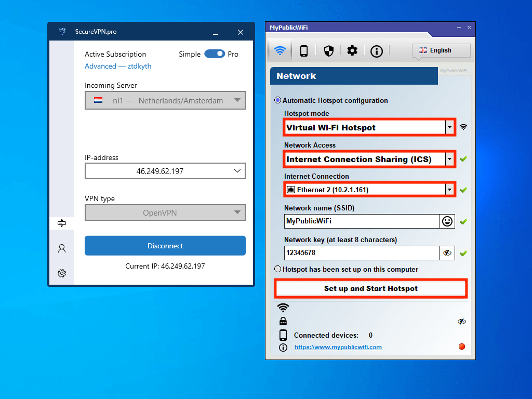Minimize the MyPublicWiFi window
Viewport: 532px width, 399px height.
tap(459, 28)
